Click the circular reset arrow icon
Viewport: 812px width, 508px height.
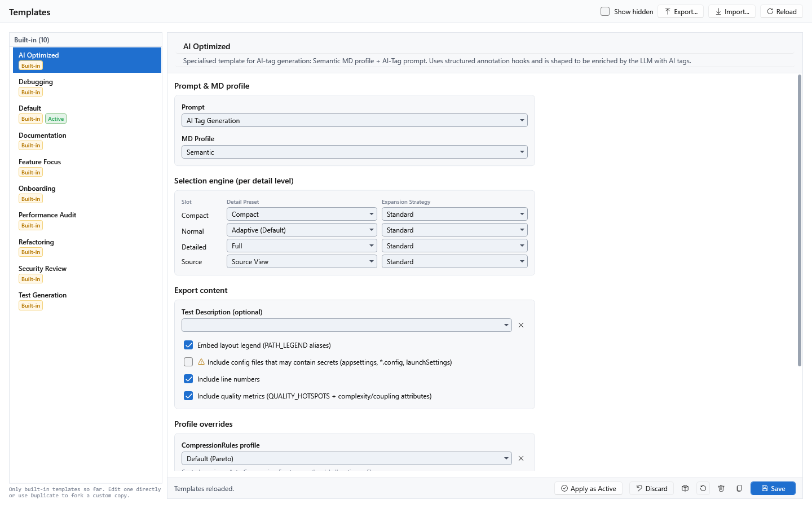tap(703, 488)
